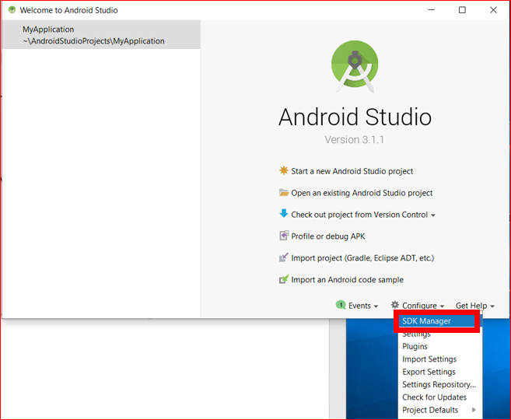Start a new Android Studio project
Image resolution: width=511 pixels, height=420 pixels.
352,171
